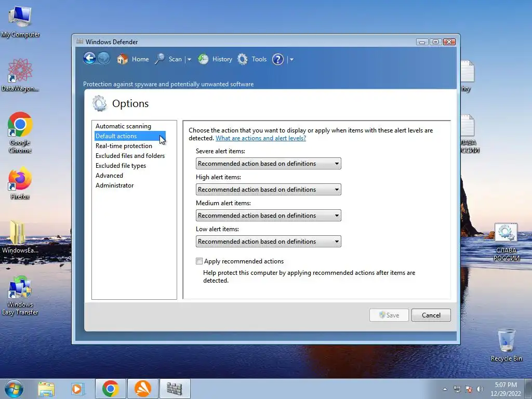Switch to the orange Avast taskbar app

[143, 389]
